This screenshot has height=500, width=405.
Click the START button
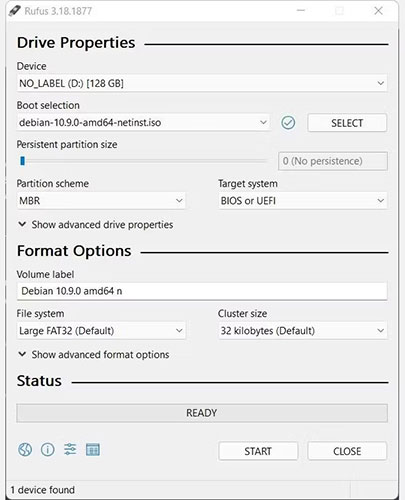click(x=258, y=451)
